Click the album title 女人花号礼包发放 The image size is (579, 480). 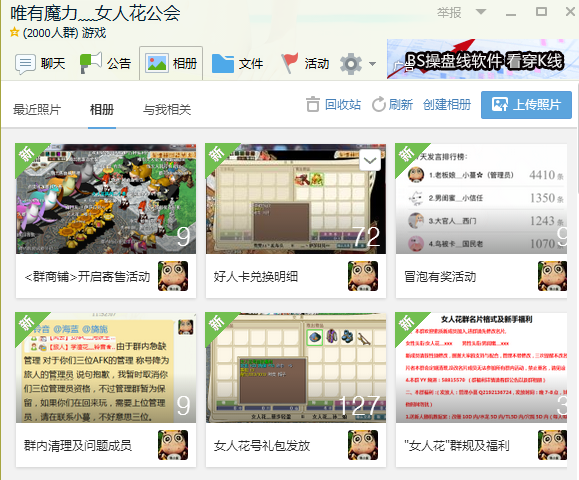point(262,446)
